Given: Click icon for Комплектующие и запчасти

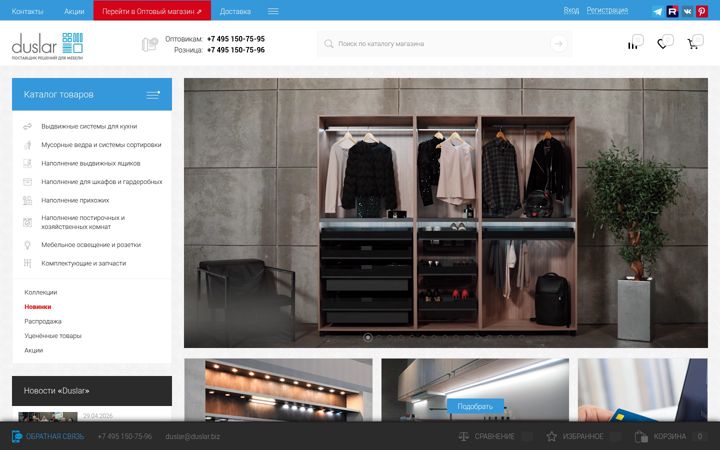Looking at the screenshot, I should (28, 263).
